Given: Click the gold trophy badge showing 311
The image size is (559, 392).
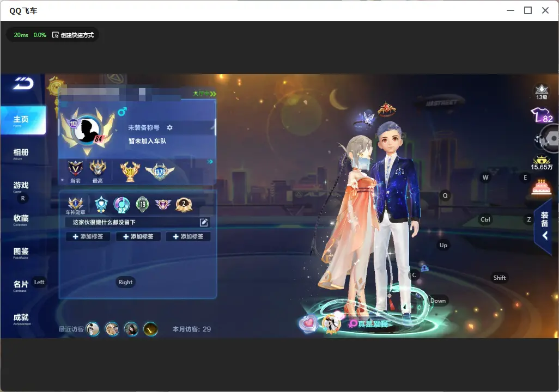Looking at the screenshot, I should coord(130,171).
